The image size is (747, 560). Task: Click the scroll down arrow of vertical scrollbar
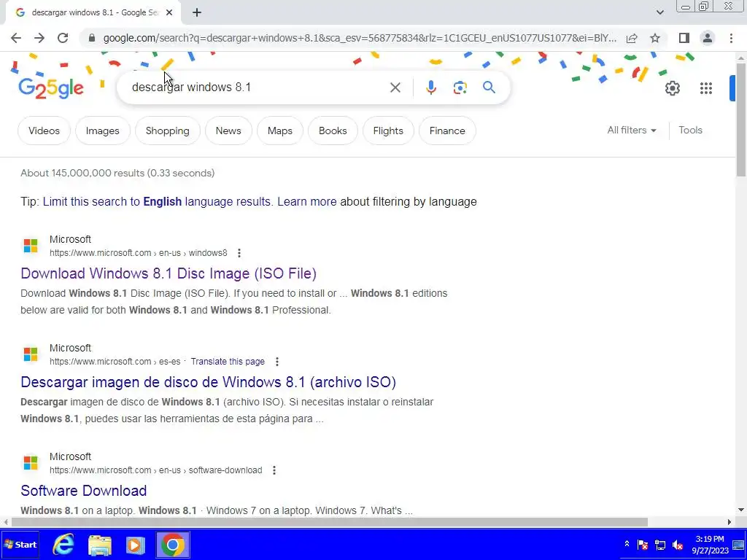(741, 510)
